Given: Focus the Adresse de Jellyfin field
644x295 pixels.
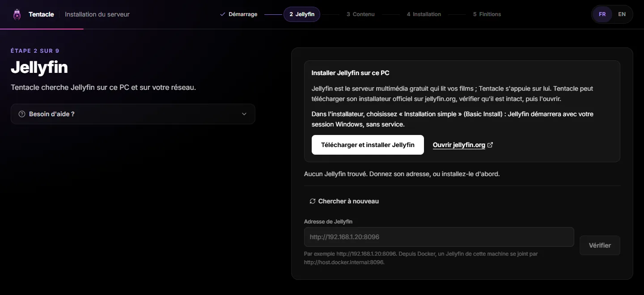Looking at the screenshot, I should pos(439,237).
